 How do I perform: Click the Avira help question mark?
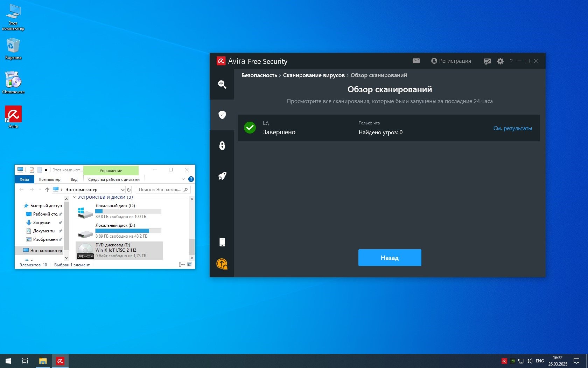click(511, 61)
